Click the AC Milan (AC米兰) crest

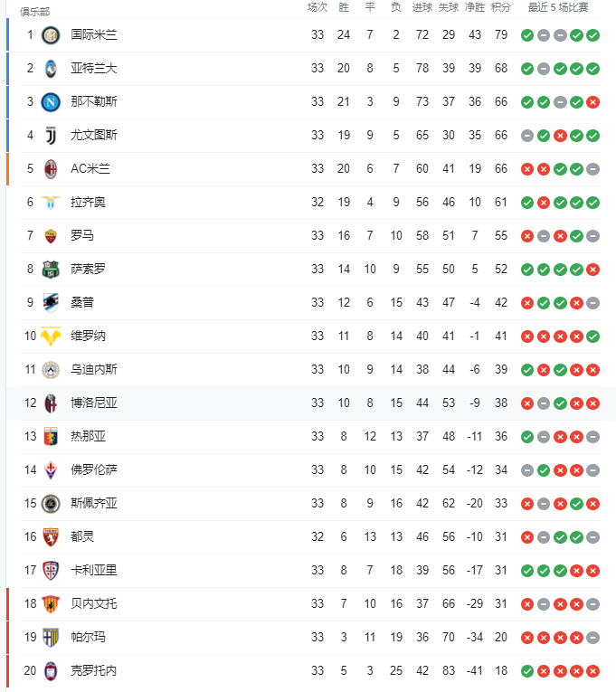click(x=51, y=169)
